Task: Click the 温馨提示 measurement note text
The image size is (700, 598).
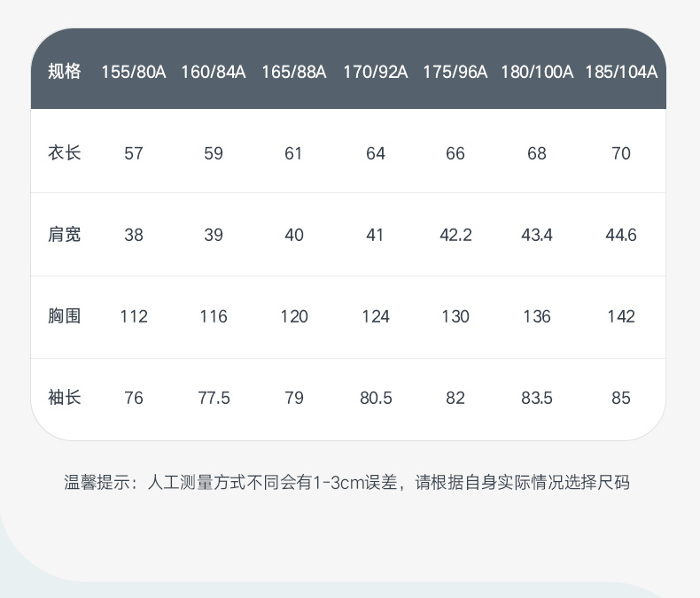Action: (x=346, y=483)
